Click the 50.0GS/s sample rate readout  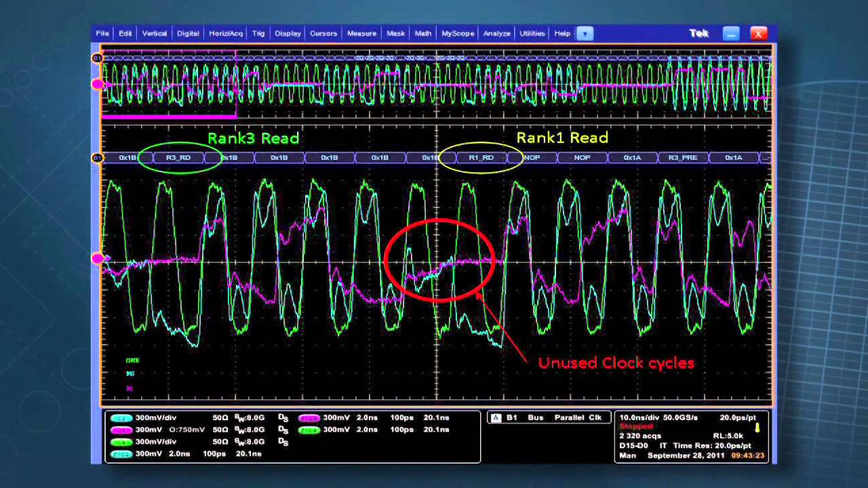[x=682, y=418]
